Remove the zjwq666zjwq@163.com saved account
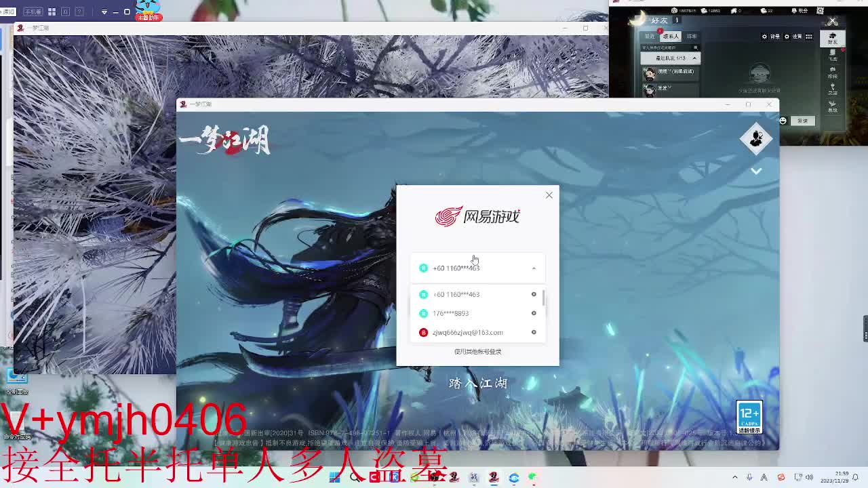 (x=534, y=332)
